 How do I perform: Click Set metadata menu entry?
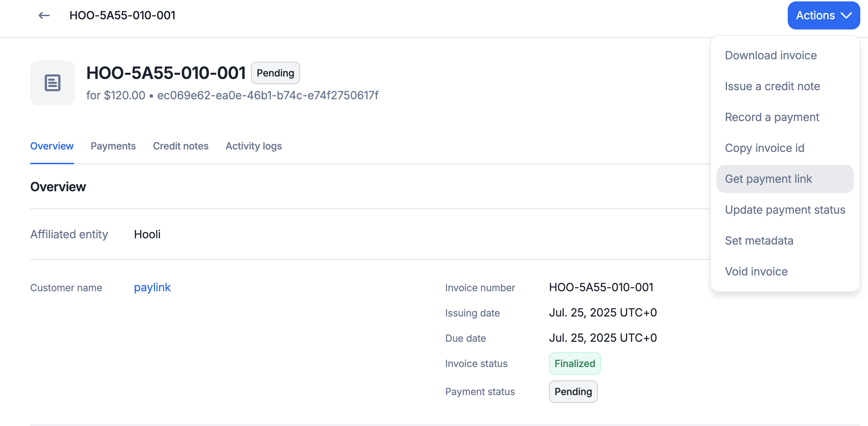coord(759,241)
